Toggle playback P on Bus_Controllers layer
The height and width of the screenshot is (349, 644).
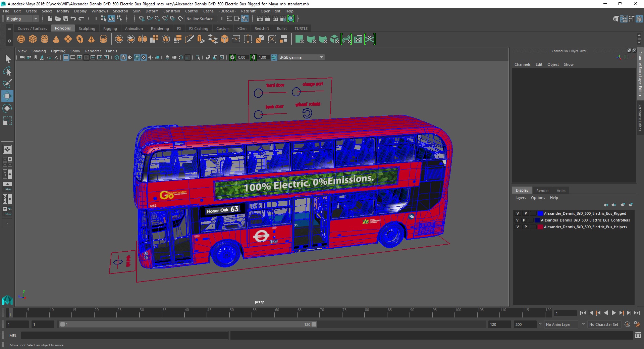(524, 220)
